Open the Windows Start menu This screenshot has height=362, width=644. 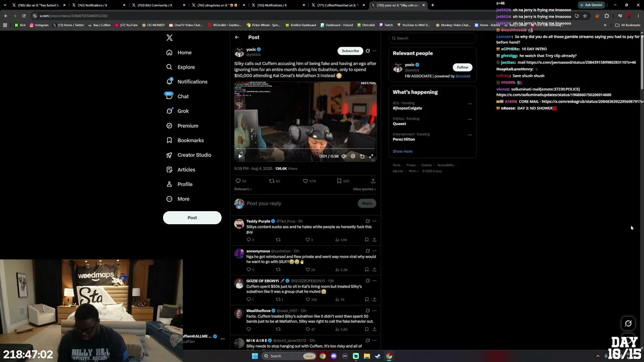click(255, 356)
